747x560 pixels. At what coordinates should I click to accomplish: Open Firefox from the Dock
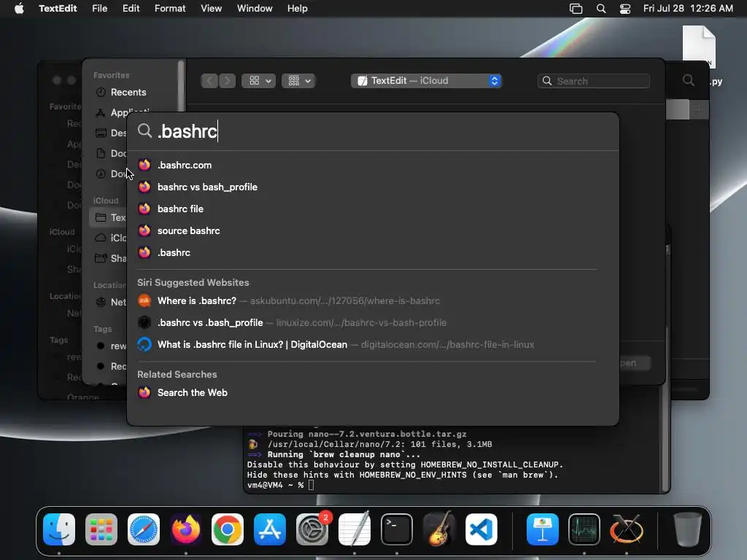(x=186, y=529)
